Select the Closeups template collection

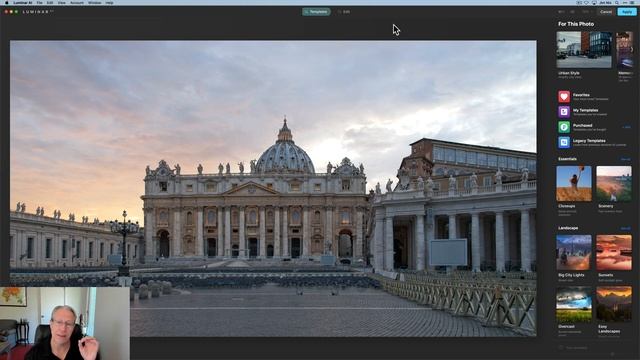click(574, 183)
